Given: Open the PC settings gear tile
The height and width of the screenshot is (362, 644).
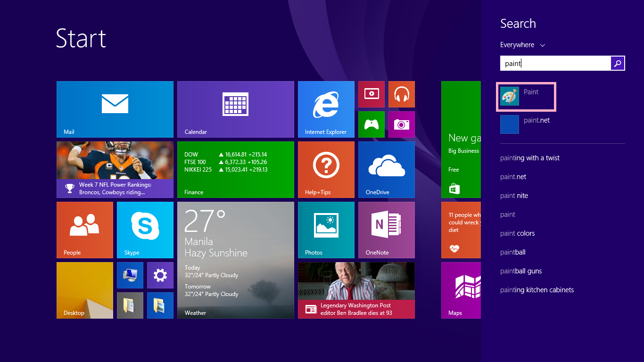Looking at the screenshot, I should (160, 275).
